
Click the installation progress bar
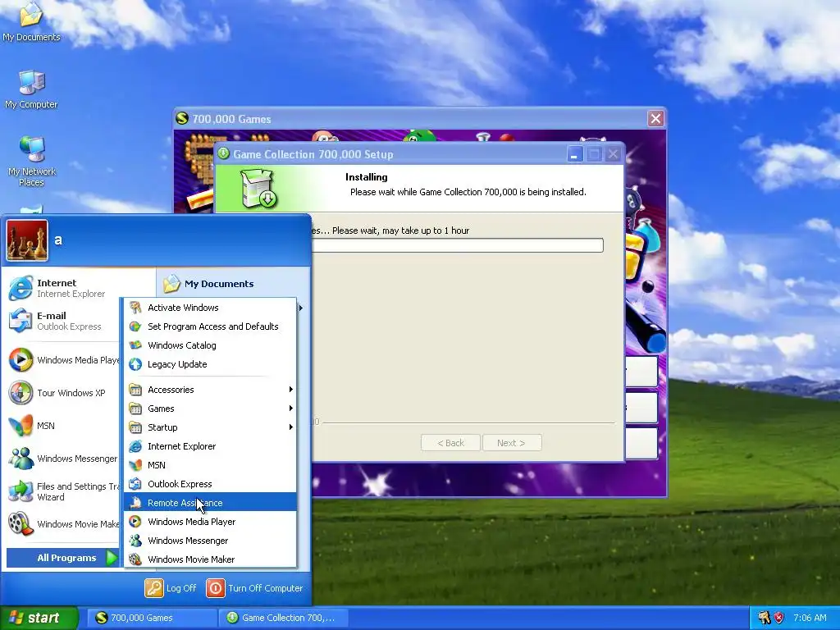coord(458,245)
